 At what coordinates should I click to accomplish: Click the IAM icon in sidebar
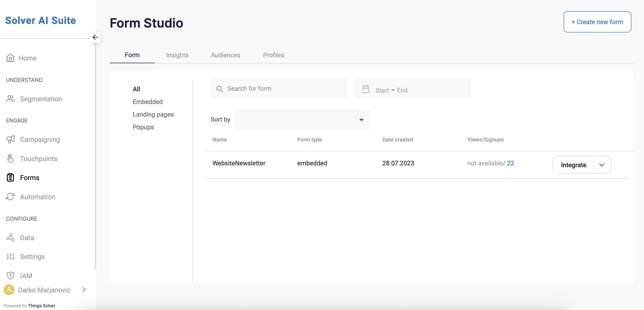coord(10,276)
